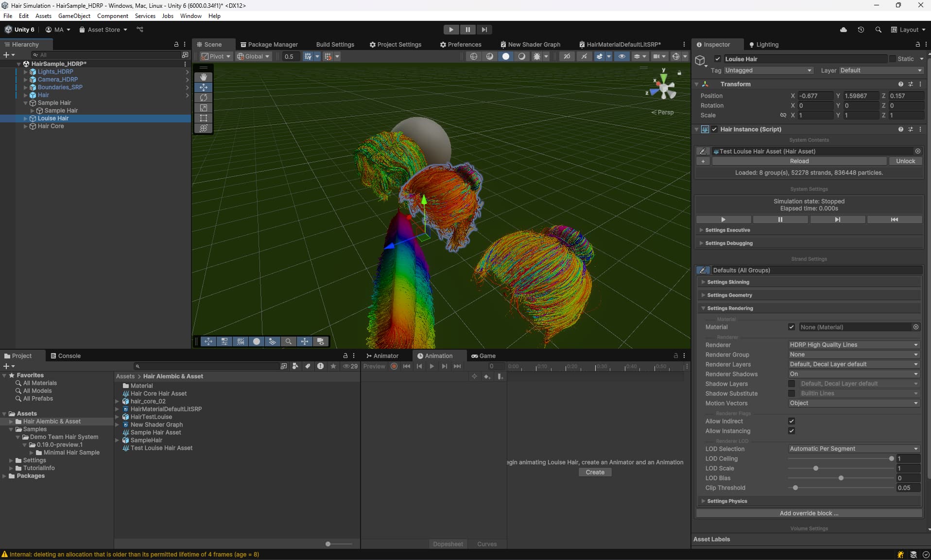Open the LOD Selection dropdown
This screenshot has height=560, width=931.
[853, 448]
